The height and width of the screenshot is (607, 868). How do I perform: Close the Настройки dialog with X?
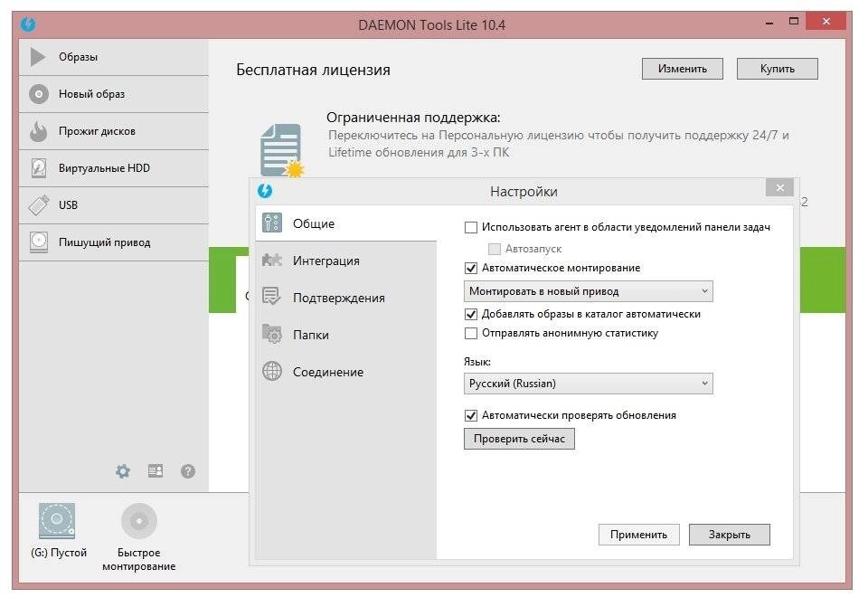click(780, 188)
